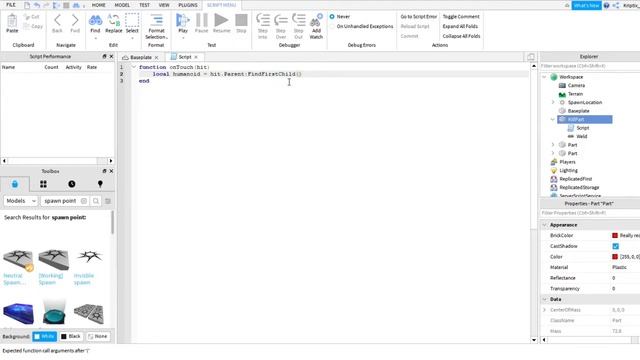Click Collapse All Folds action
This screenshot has width=640, height=360.
click(x=461, y=36)
